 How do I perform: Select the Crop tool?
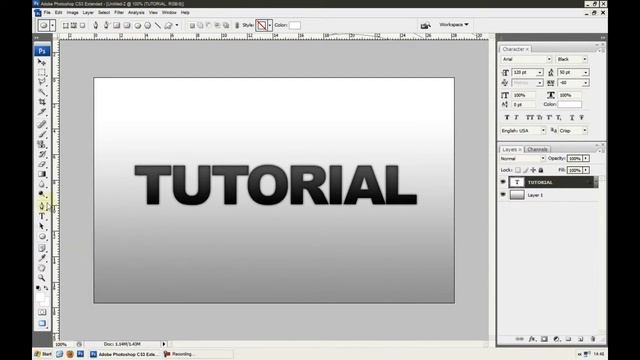point(42,102)
